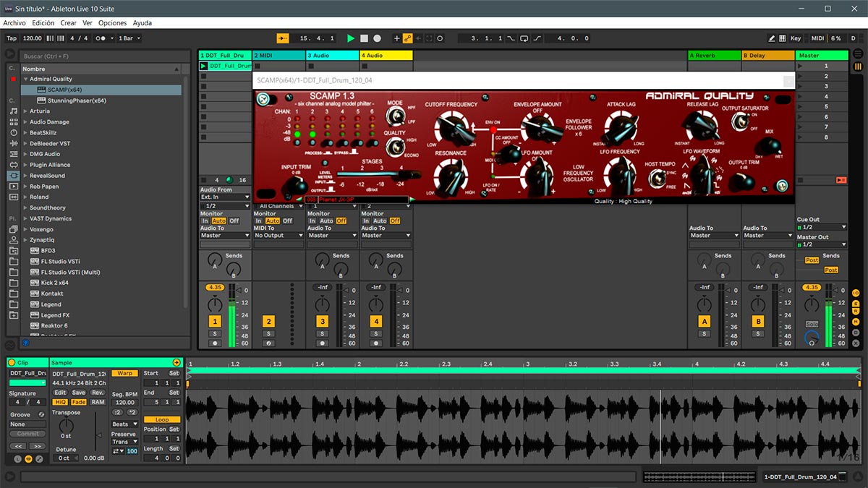
Task: Toggle the Automation Arm link icon
Action: click(x=408, y=38)
